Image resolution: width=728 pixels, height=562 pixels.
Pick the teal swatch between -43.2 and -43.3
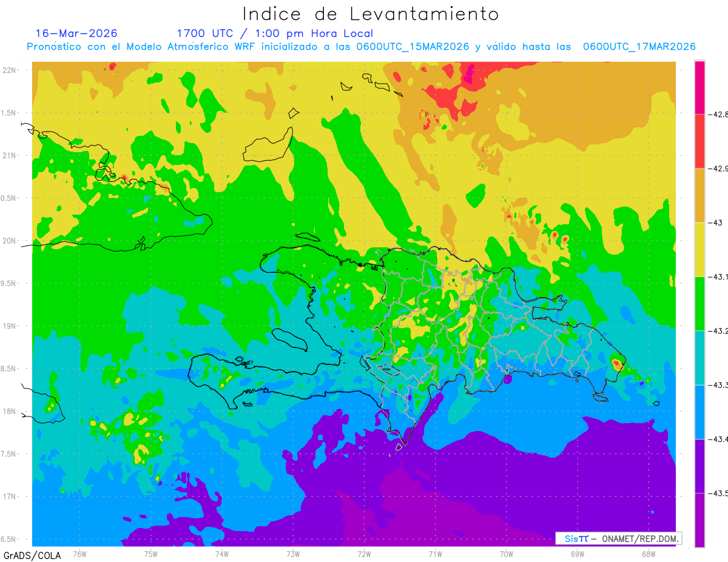pyautogui.click(x=699, y=358)
